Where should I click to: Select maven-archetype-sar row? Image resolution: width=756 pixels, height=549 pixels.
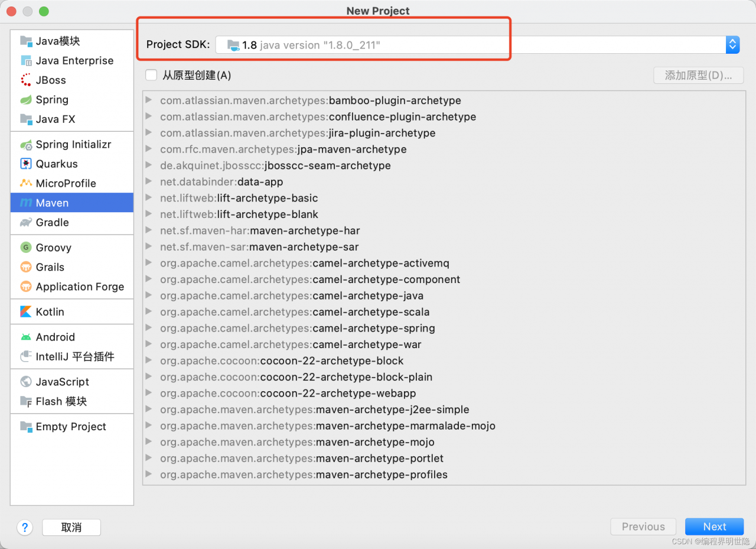(x=444, y=247)
